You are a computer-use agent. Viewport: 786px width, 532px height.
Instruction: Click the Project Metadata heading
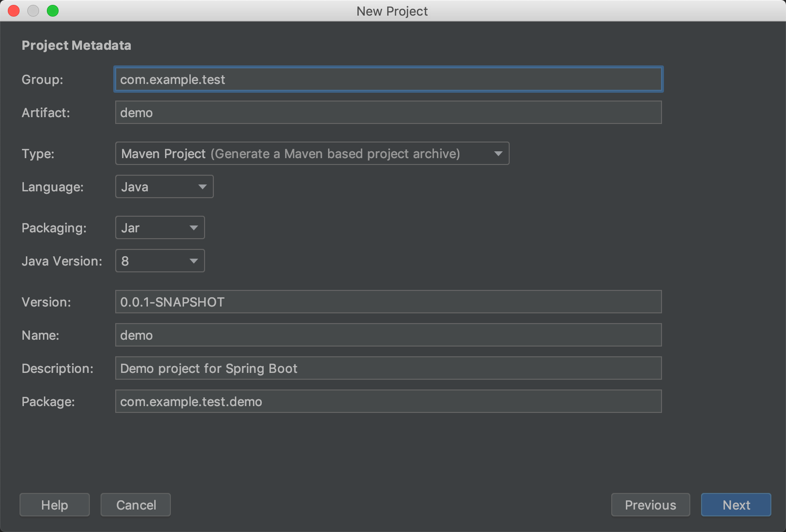[x=77, y=45]
